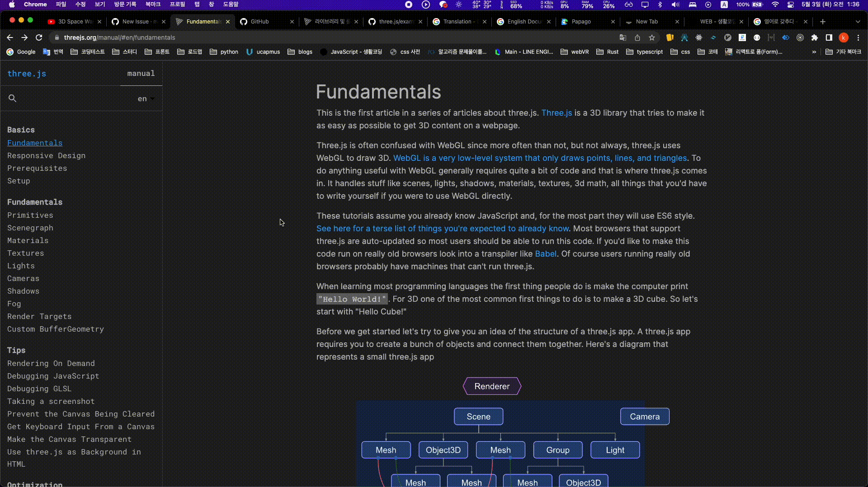This screenshot has height=487, width=868.
Task: Reload the page with the refresh icon
Action: (x=39, y=37)
